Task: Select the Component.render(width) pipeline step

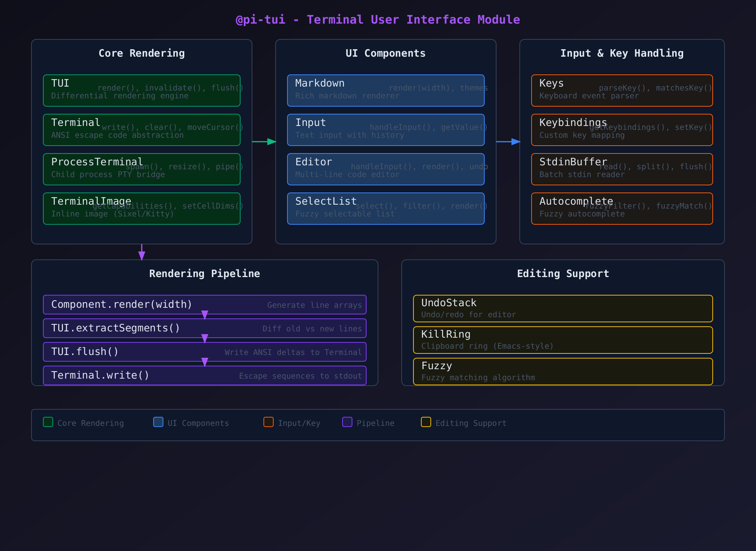Action: point(205,305)
